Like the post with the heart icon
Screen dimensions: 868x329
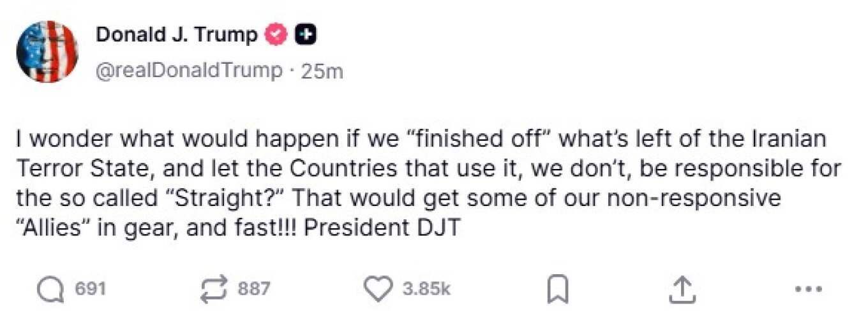click(378, 289)
